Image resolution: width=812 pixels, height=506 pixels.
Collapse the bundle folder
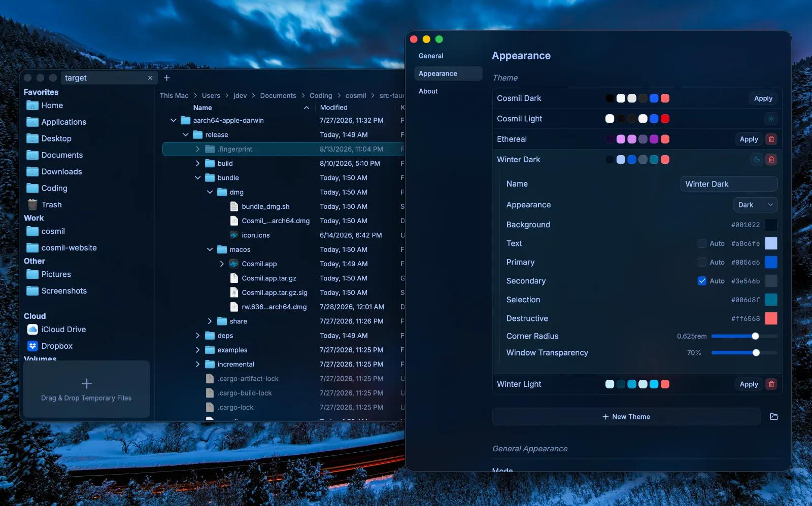tap(197, 178)
